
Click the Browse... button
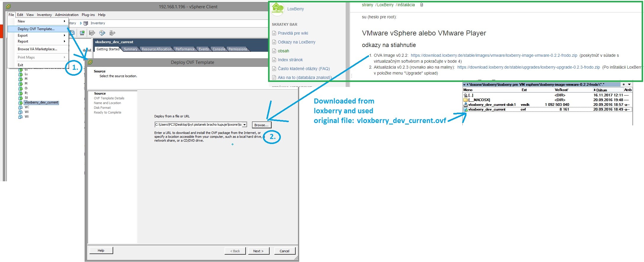pos(262,125)
